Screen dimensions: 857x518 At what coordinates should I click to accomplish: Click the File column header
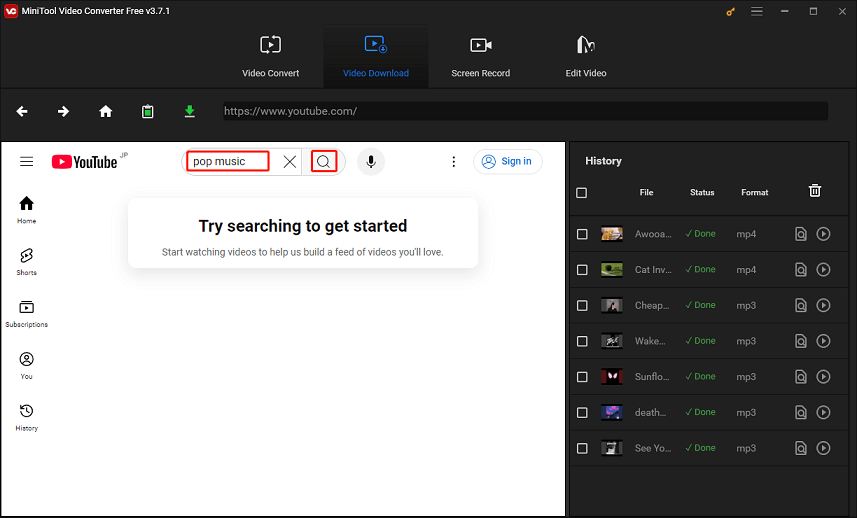coord(647,192)
